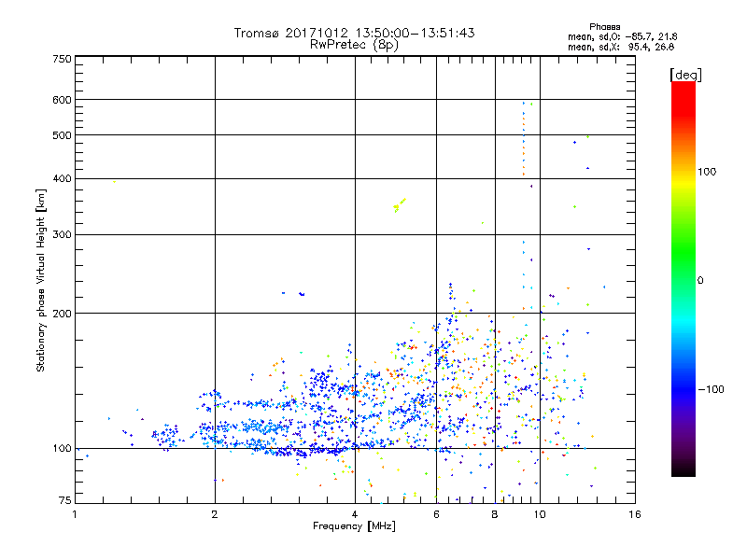Click the 'Stationary phase Virtual Height [km]' axis label
Viewport: 747px width, 560px height.
tap(41, 281)
